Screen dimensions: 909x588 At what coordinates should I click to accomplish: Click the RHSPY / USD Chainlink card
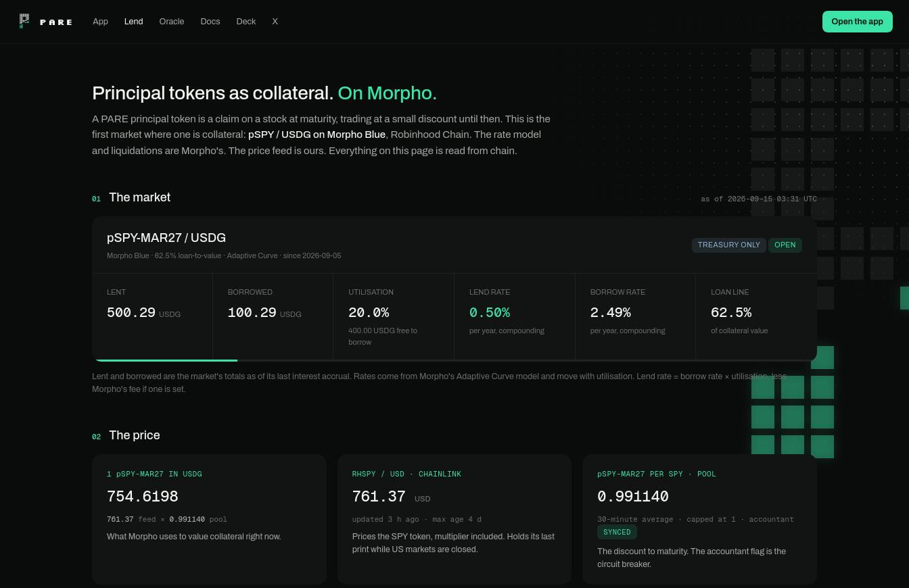click(454, 519)
